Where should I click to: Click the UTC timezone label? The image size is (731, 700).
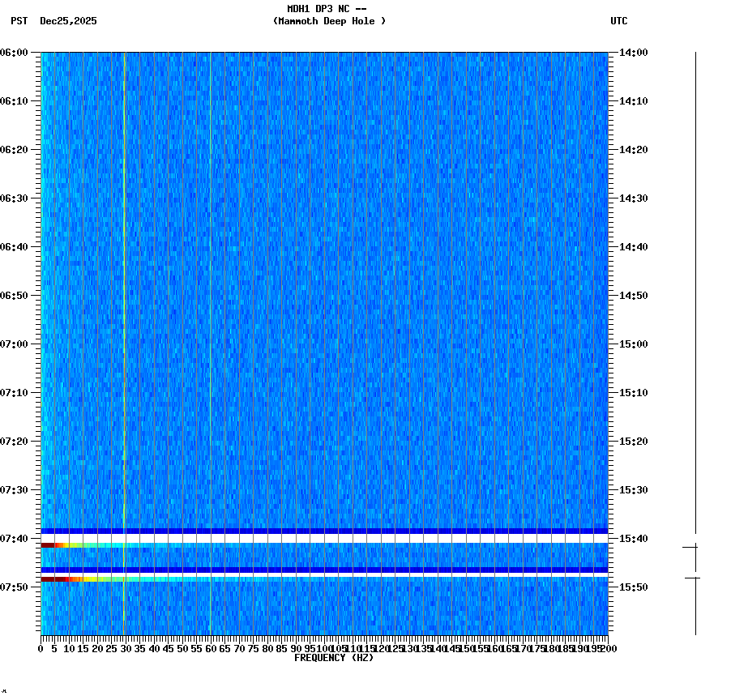[x=619, y=22]
